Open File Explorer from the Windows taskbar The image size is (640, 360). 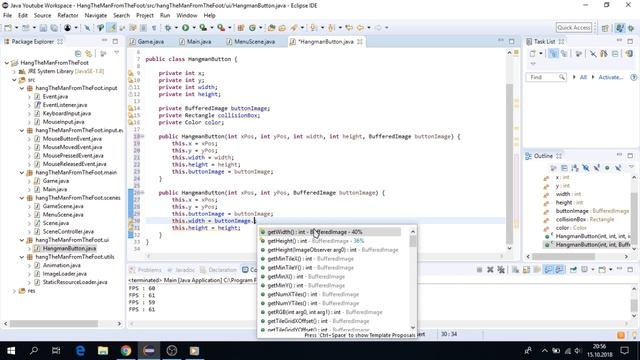tap(103, 351)
